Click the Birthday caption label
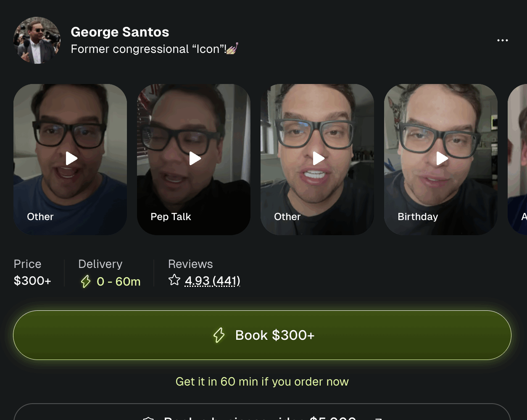Viewport: 527px width, 420px height. [x=418, y=217]
